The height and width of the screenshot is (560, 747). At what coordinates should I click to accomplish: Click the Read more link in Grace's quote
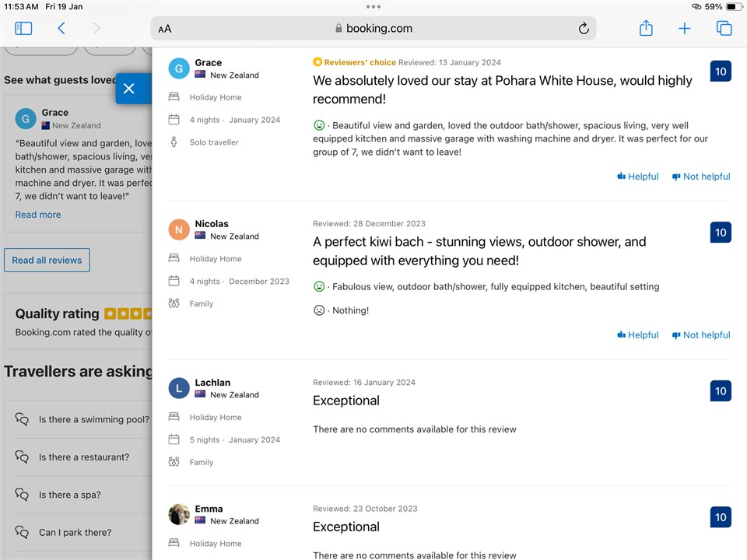[x=38, y=215]
